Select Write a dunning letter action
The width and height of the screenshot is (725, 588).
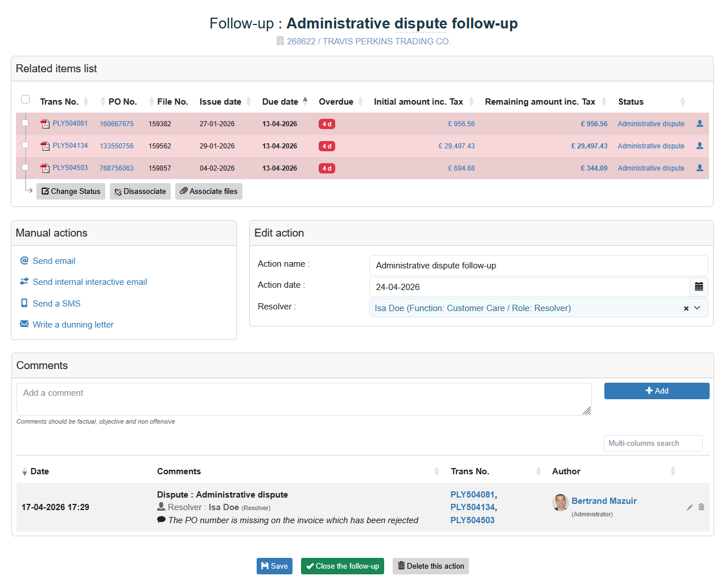click(x=73, y=325)
